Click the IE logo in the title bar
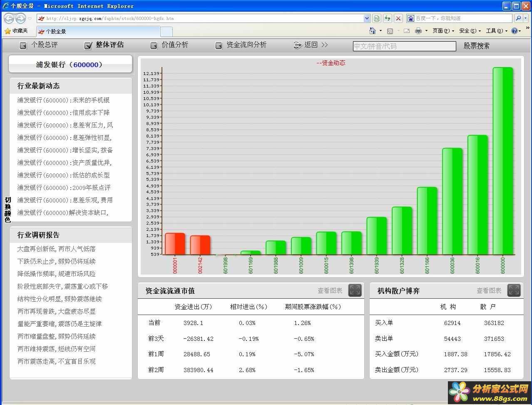 pyautogui.click(x=5, y=6)
